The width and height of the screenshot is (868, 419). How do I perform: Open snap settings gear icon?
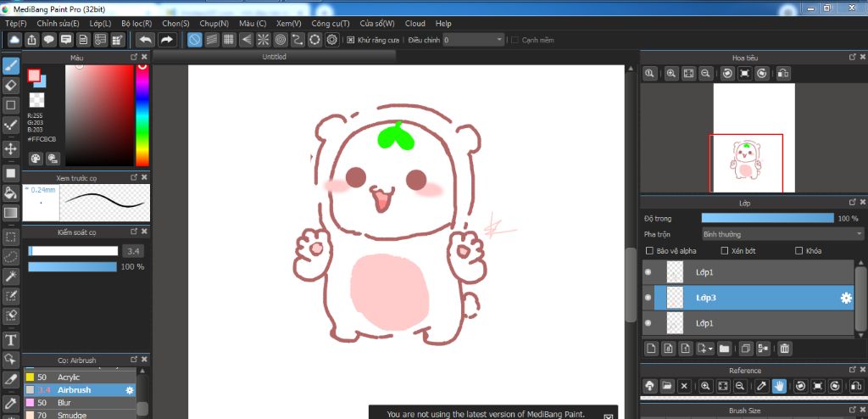click(x=332, y=40)
